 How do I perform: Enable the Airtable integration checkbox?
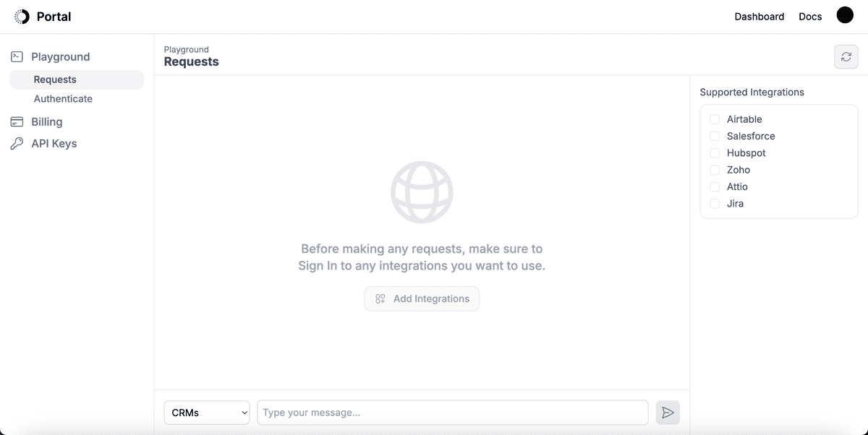click(715, 119)
